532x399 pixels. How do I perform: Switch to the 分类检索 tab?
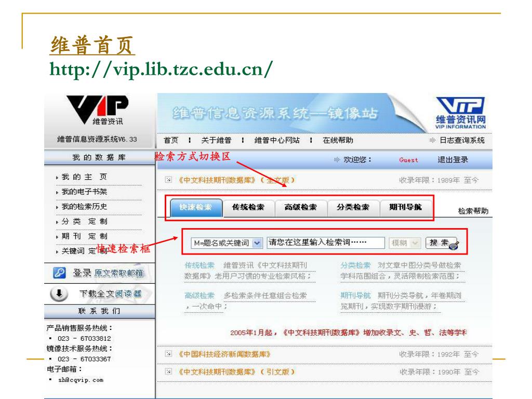coord(353,208)
